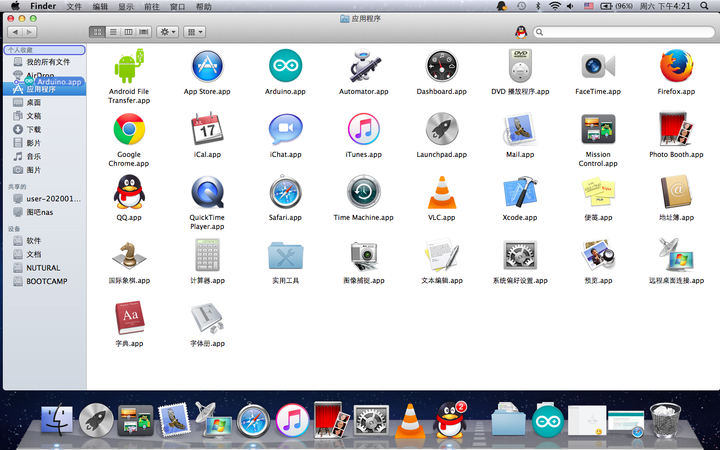Select the Mission Control.app icon
The image size is (720, 450).
click(x=598, y=129)
